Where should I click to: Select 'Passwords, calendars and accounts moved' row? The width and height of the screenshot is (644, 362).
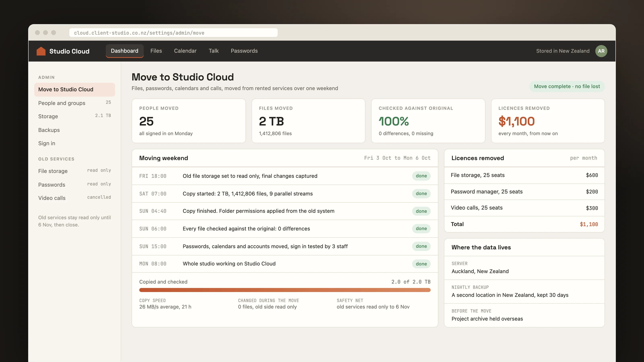pos(285,246)
